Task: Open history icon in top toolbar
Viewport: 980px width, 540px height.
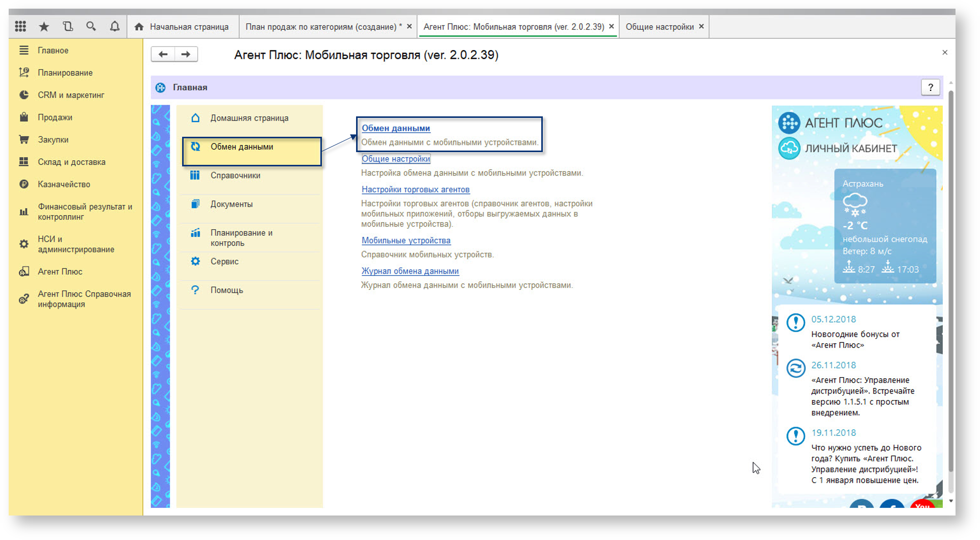Action: point(68,26)
